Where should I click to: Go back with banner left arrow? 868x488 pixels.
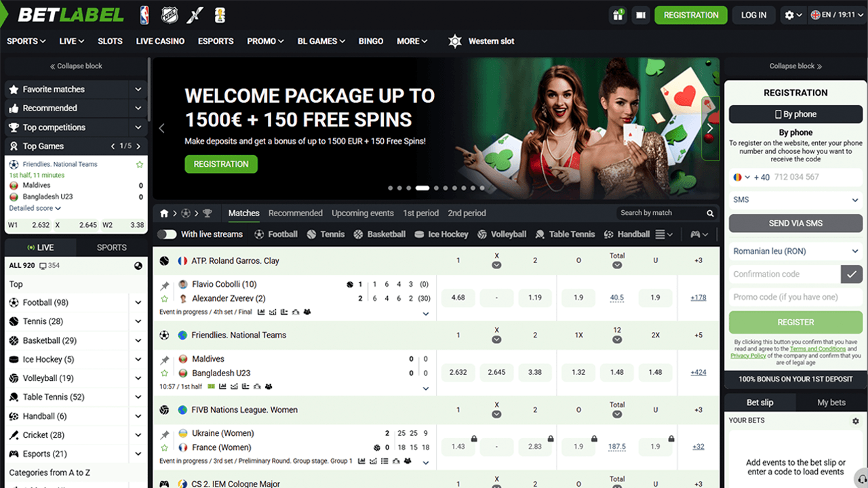162,128
